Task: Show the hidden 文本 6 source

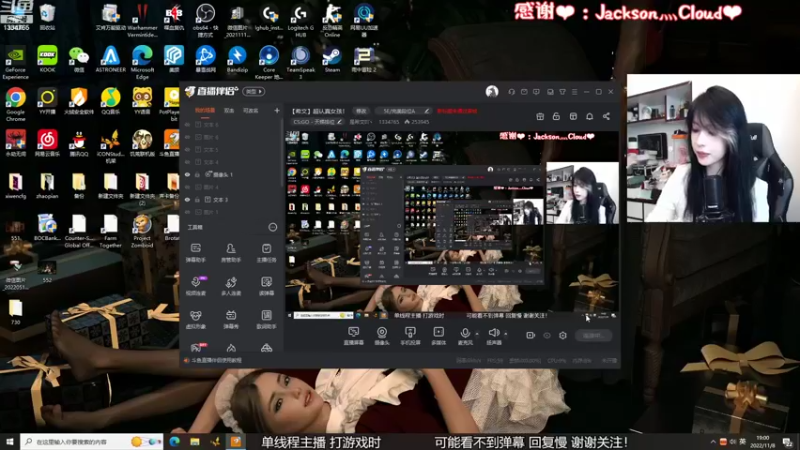Action: tap(187, 124)
